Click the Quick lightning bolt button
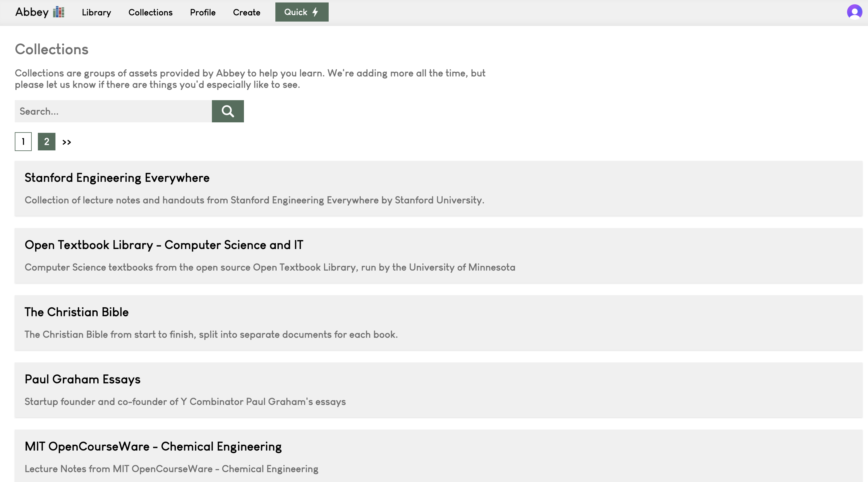 pos(302,12)
